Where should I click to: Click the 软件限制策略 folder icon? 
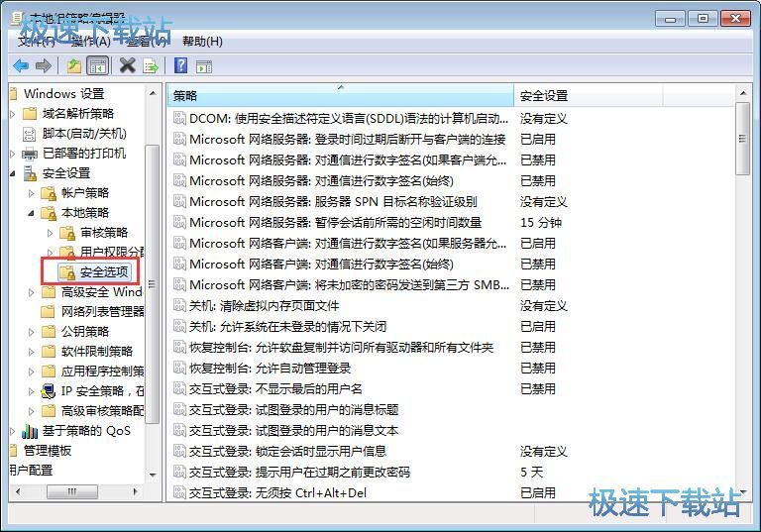(48, 352)
